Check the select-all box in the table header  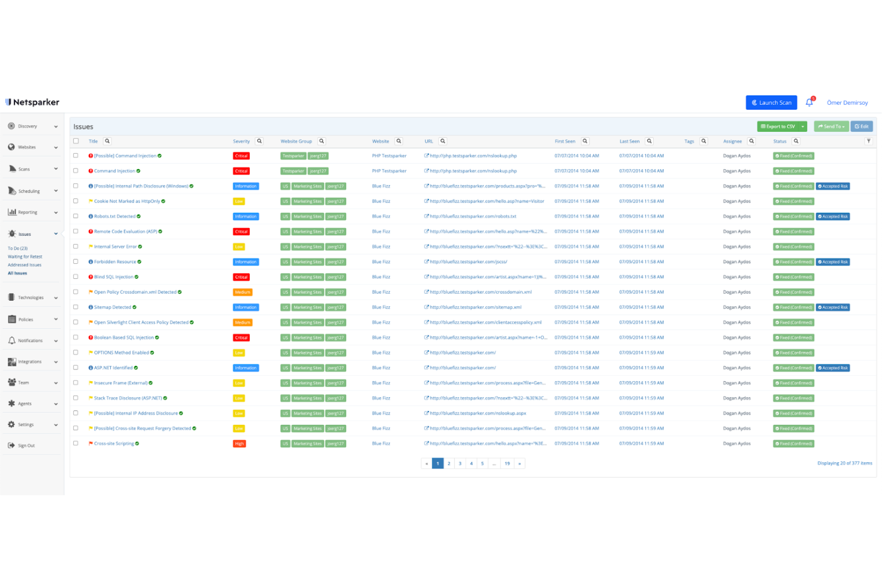(x=76, y=141)
